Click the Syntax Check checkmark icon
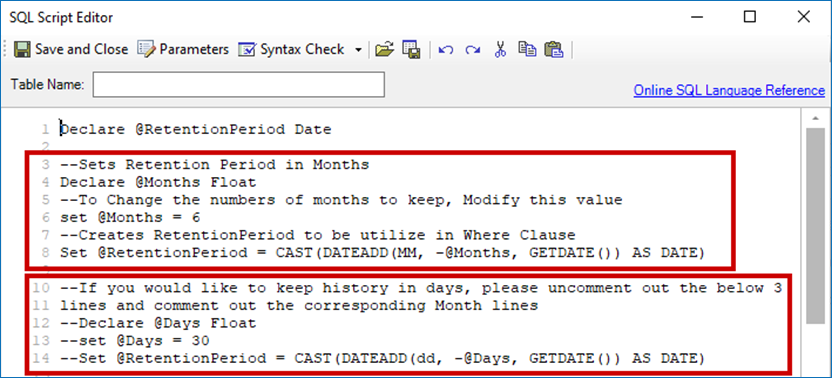The image size is (832, 378). 247,49
